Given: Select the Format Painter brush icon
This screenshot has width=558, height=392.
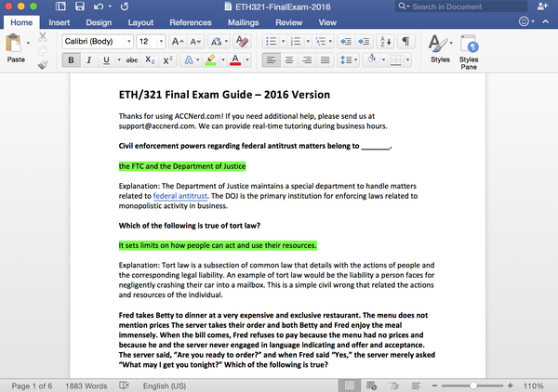Looking at the screenshot, I should 43,65.
